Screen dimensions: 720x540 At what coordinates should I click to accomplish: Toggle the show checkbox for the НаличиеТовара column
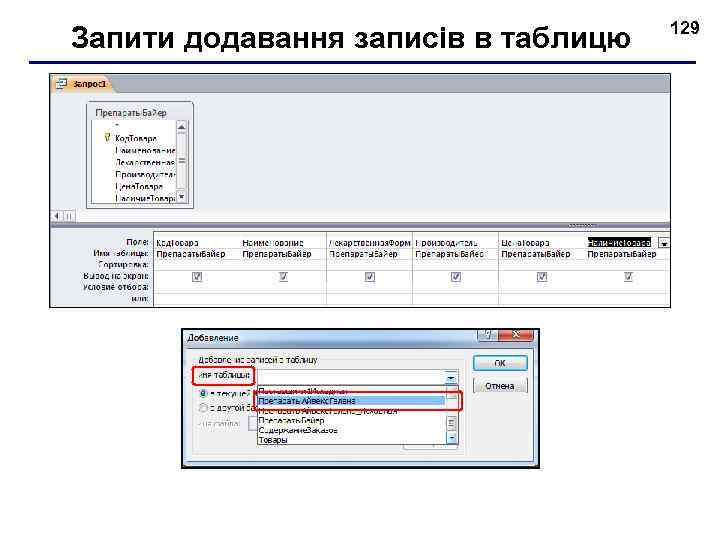click(628, 276)
